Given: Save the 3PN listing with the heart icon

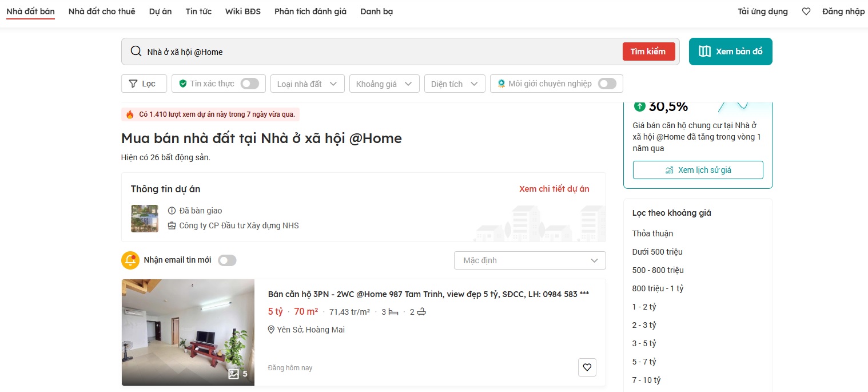Looking at the screenshot, I should click(x=587, y=367).
